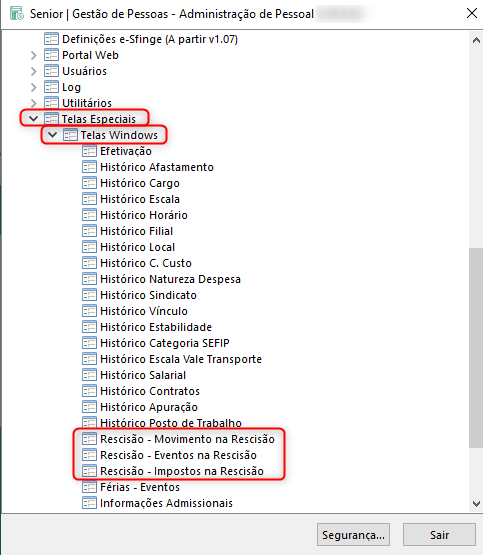The width and height of the screenshot is (483, 555).
Task: Click icon beside Rescisão - Eventos na Rescisão
Action: 89,455
